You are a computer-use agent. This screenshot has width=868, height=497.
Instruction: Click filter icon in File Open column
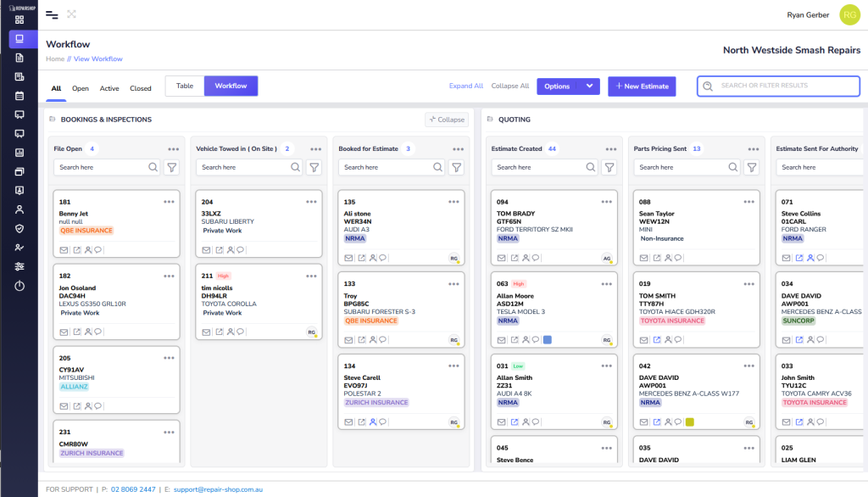pos(172,167)
